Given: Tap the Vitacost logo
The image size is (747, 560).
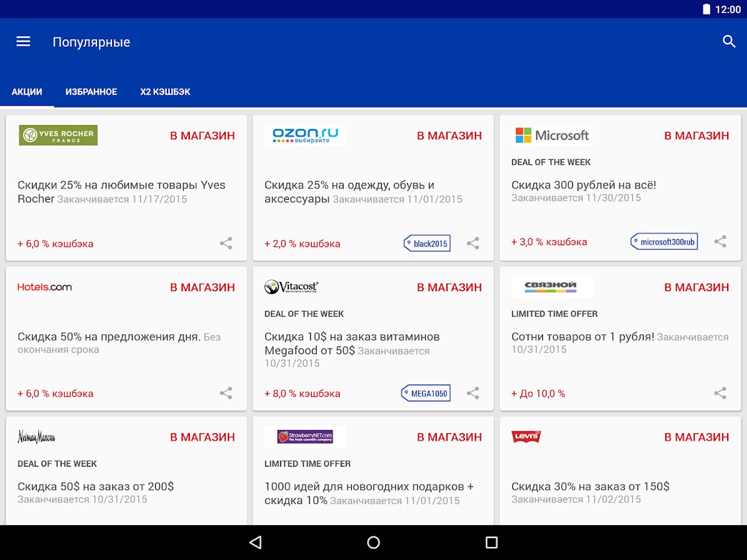Looking at the screenshot, I should pos(291,287).
